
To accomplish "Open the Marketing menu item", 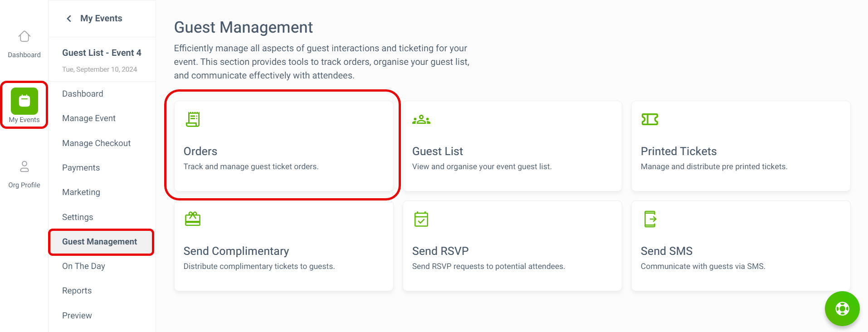I will [x=81, y=192].
